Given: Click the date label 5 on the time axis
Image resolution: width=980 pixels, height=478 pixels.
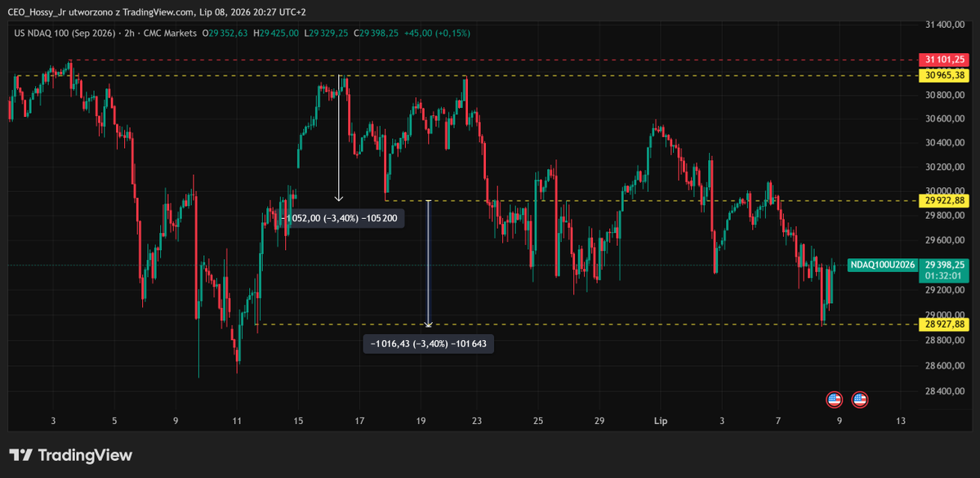Looking at the screenshot, I should pyautogui.click(x=114, y=422).
